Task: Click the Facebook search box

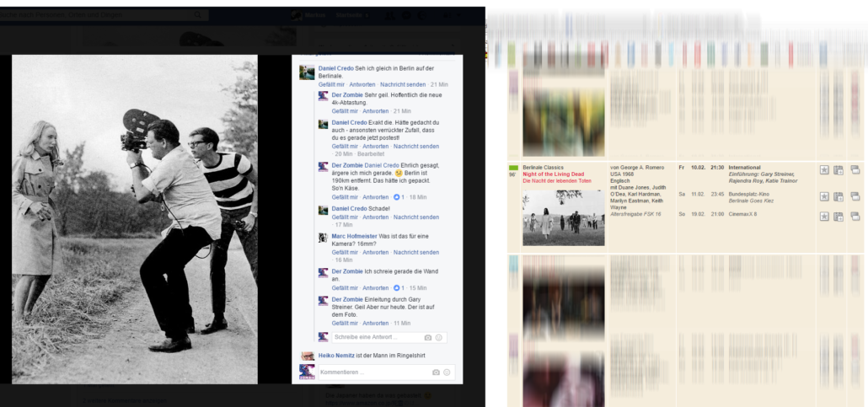Action: 104,15
